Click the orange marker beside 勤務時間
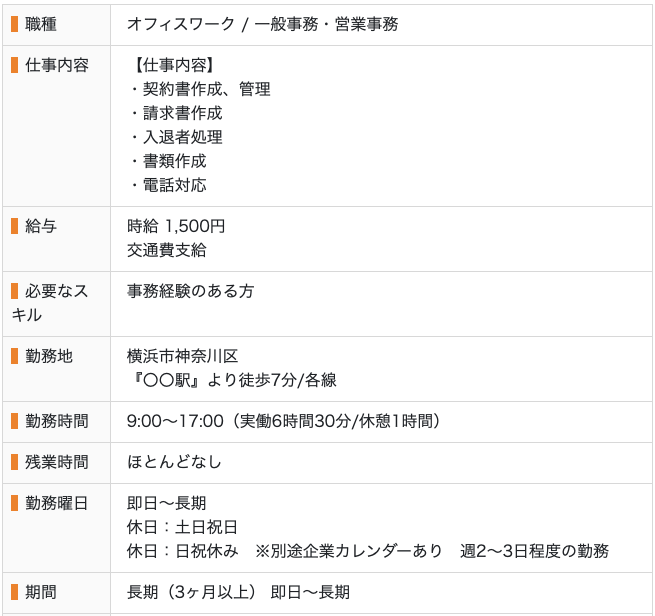 click(15, 421)
